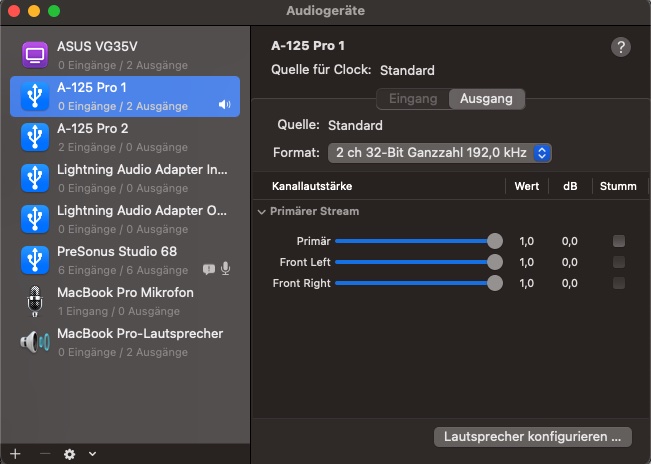Click the speaker output indicator on A-125 Pro 1

[x=225, y=105]
